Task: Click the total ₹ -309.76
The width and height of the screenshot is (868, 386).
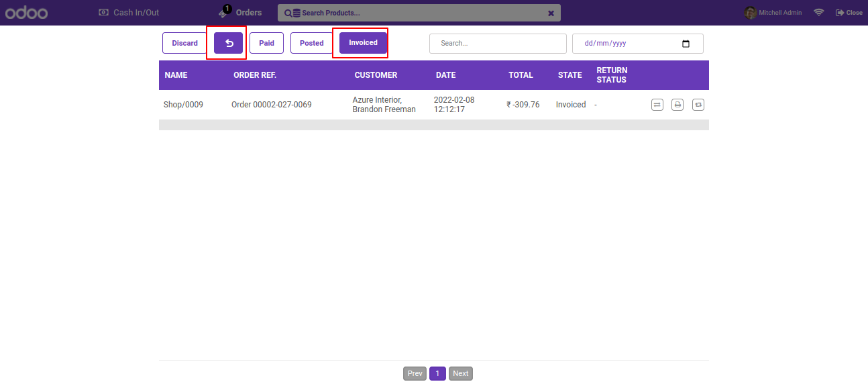Action: tap(523, 105)
